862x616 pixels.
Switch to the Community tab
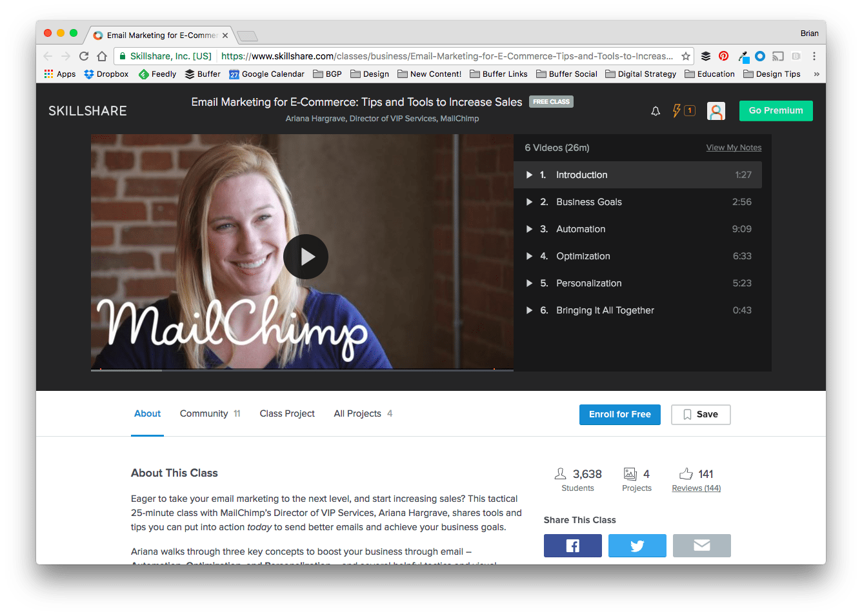(203, 413)
